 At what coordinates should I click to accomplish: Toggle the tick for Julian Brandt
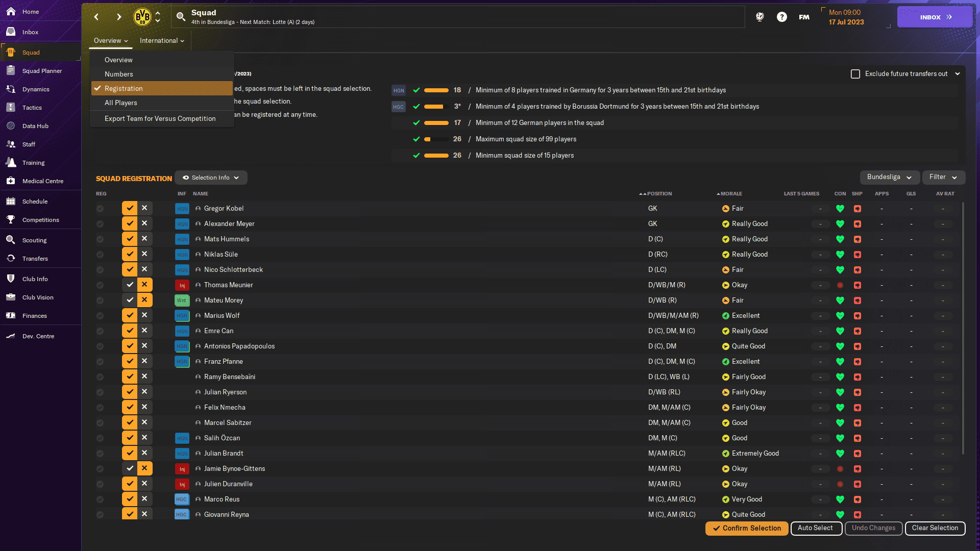pos(130,453)
